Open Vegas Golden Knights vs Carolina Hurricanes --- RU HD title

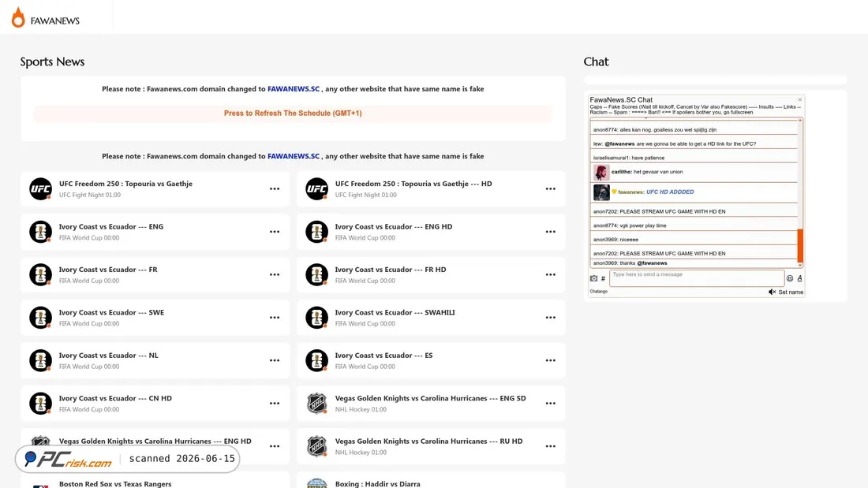(428, 441)
